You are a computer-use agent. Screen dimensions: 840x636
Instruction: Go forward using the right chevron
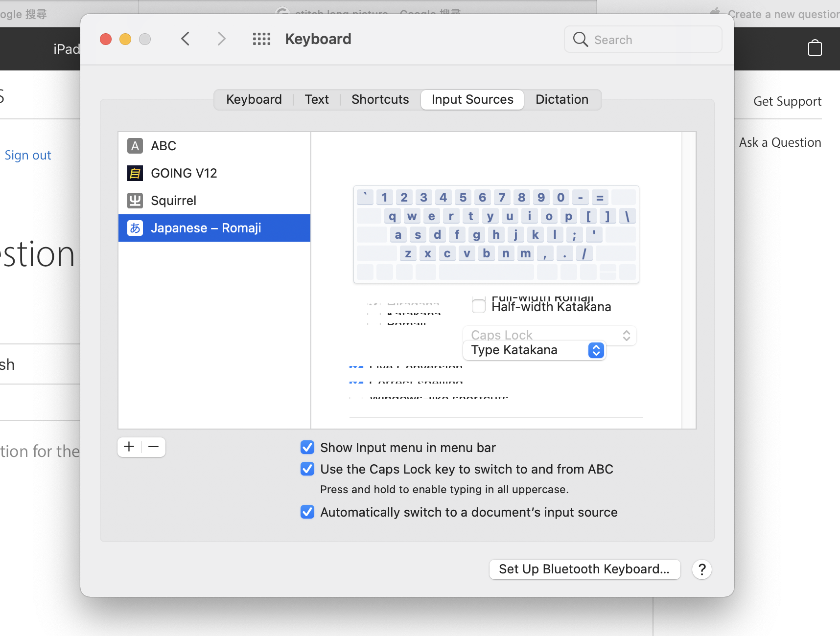tap(222, 39)
